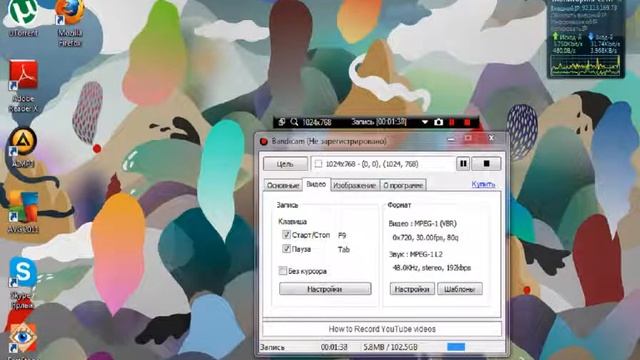Pause recording in the Bandicam window
Image resolution: width=640 pixels, height=360 pixels.
pos(463,164)
